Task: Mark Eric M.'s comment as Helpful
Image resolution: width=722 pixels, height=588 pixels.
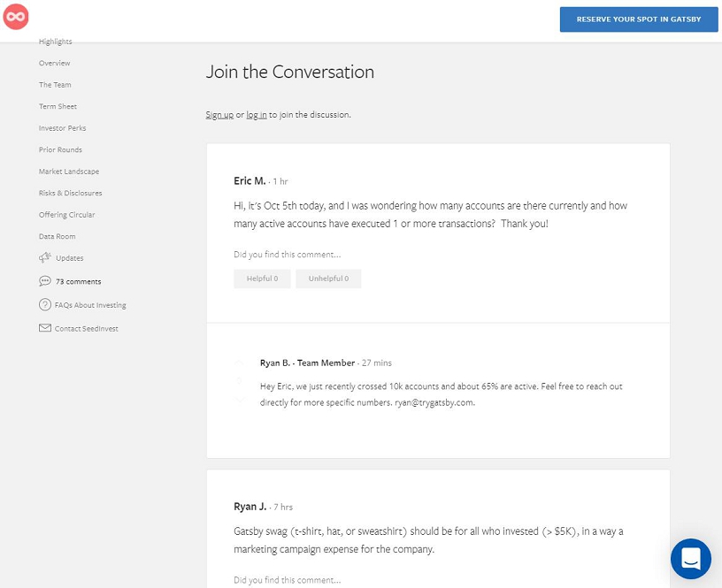Action: pyautogui.click(x=262, y=279)
